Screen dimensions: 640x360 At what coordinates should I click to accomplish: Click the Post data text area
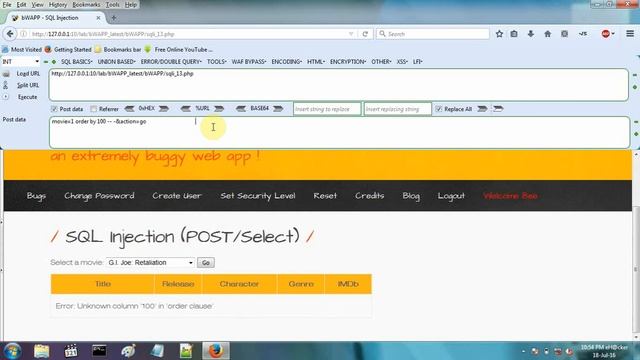point(340,132)
